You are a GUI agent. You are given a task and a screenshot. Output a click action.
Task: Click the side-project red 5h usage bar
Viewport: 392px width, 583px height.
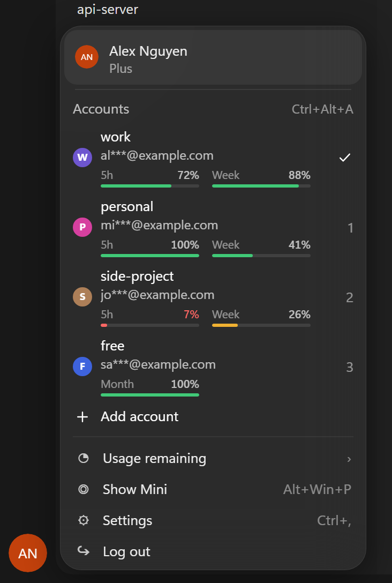coord(150,325)
